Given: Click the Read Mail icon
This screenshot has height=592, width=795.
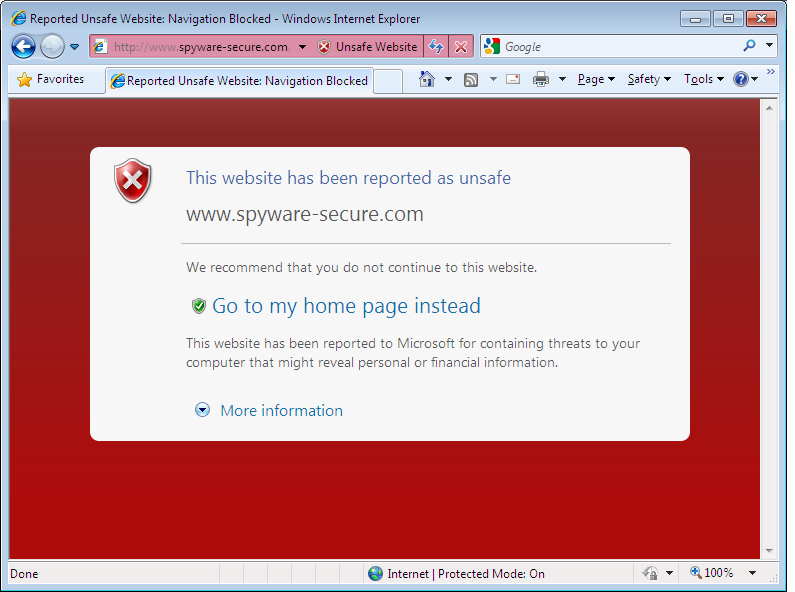Looking at the screenshot, I should tap(513, 79).
